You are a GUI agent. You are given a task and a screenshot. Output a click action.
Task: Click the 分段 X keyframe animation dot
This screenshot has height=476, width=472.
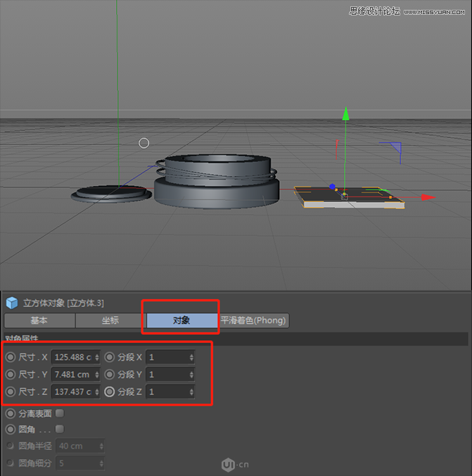[x=110, y=357]
